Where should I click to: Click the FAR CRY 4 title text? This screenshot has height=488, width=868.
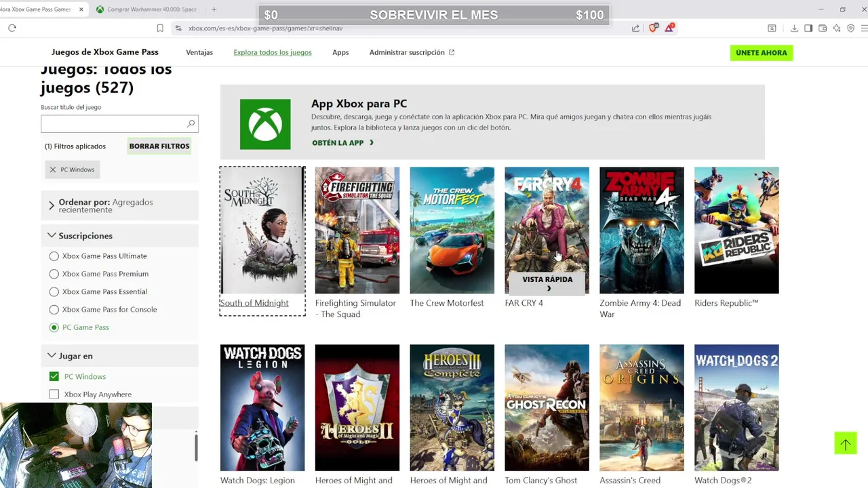[x=524, y=303]
